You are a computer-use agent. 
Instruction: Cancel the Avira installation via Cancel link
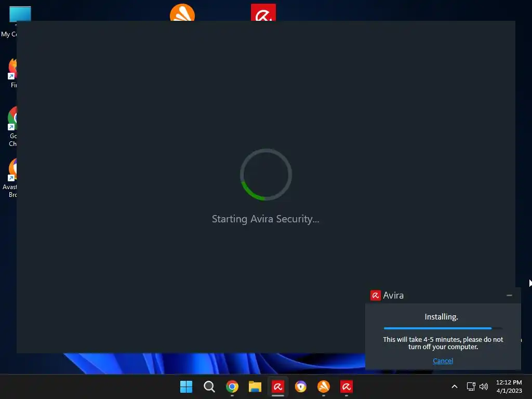click(443, 361)
